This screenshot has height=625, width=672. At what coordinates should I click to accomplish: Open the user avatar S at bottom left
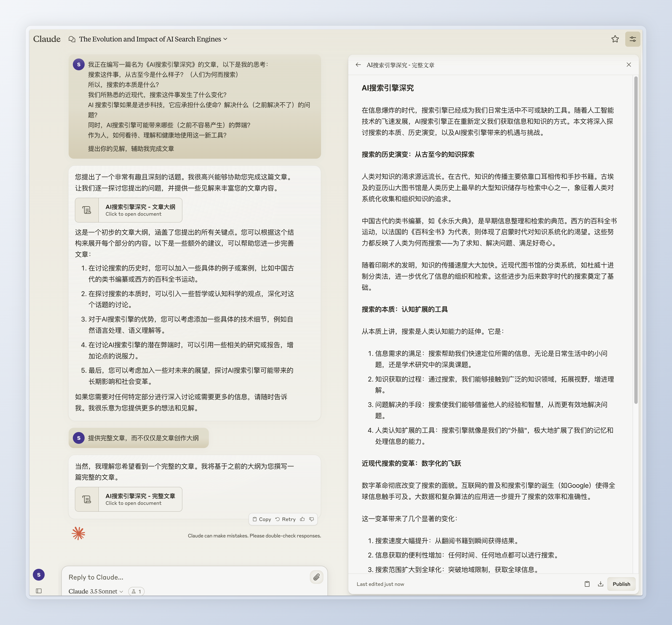click(39, 575)
